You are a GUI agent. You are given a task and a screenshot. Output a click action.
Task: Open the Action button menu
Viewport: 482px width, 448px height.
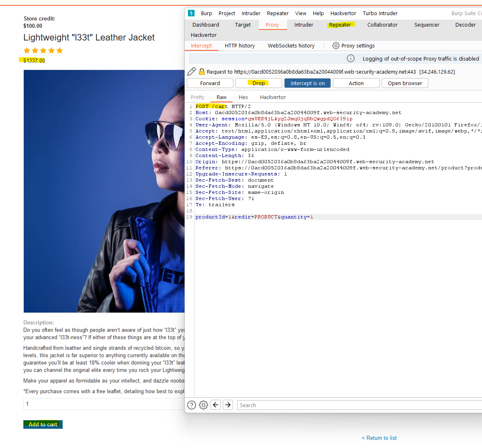click(x=356, y=83)
